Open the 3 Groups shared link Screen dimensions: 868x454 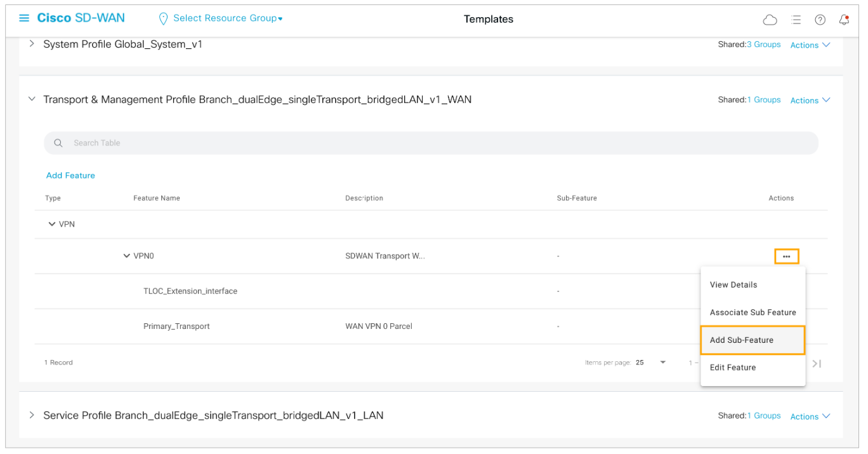point(763,45)
